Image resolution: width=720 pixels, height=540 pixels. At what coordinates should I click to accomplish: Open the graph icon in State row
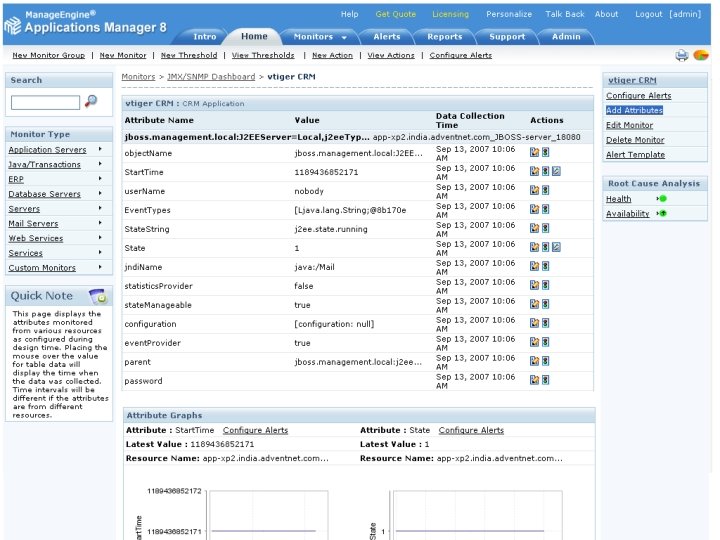point(556,247)
